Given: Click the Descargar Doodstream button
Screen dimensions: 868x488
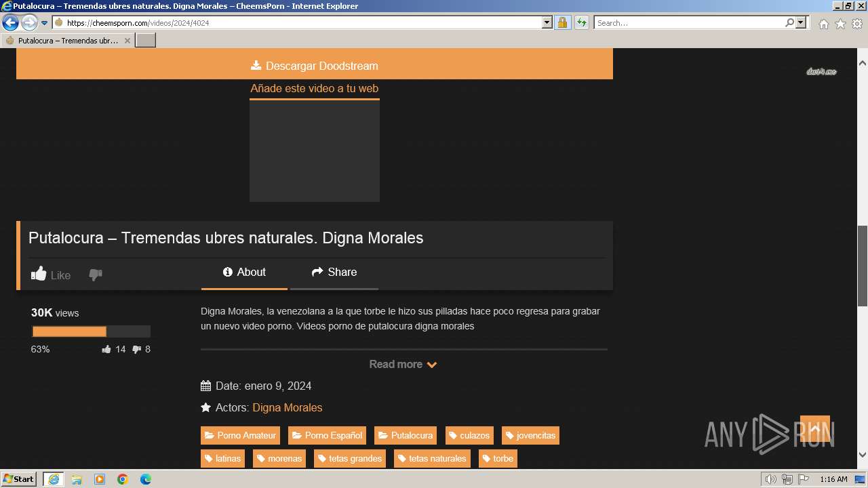Looking at the screenshot, I should pos(315,65).
